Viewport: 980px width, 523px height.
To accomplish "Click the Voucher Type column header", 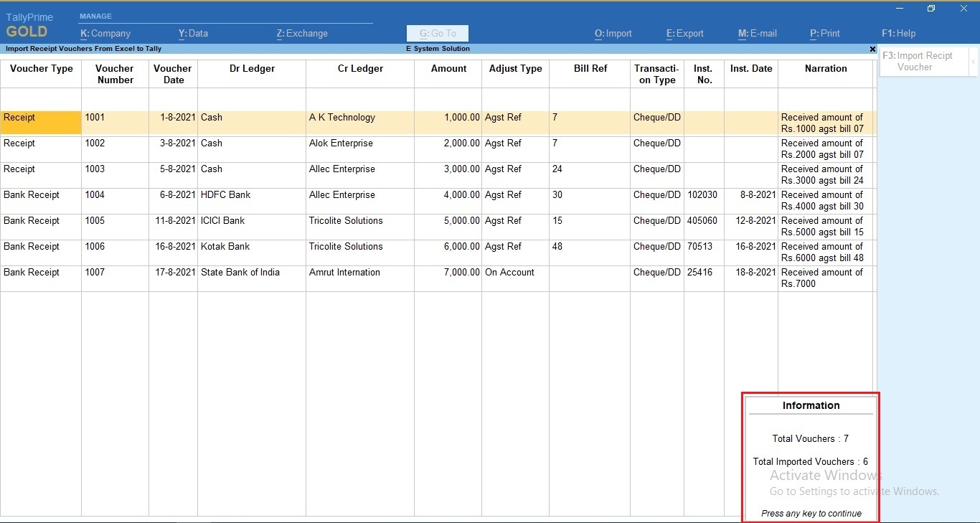I will click(41, 68).
